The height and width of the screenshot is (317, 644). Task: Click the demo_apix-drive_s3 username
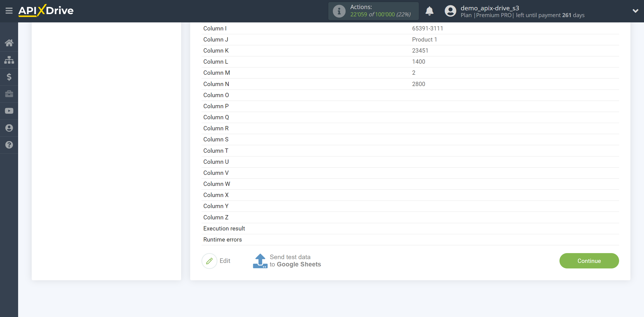tap(490, 8)
